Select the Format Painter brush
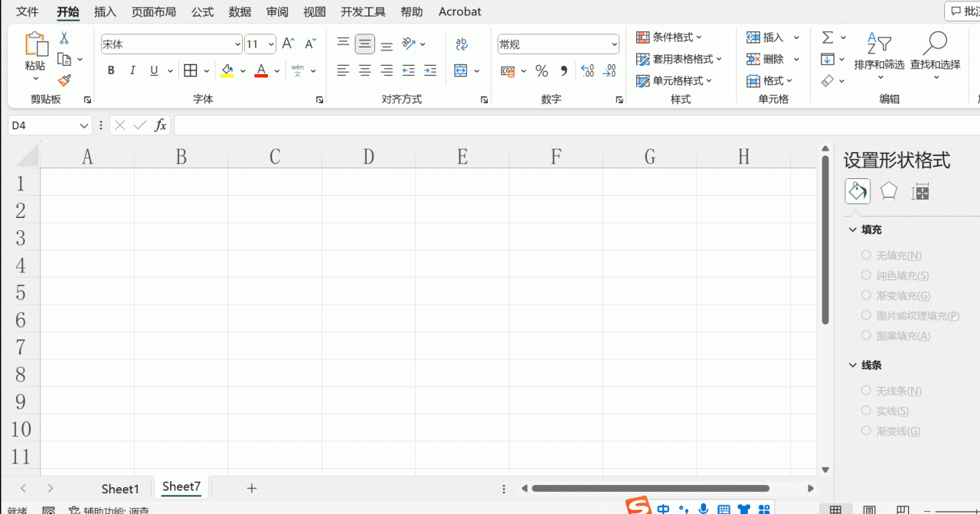Viewport: 980px width, 514px height. (x=64, y=80)
